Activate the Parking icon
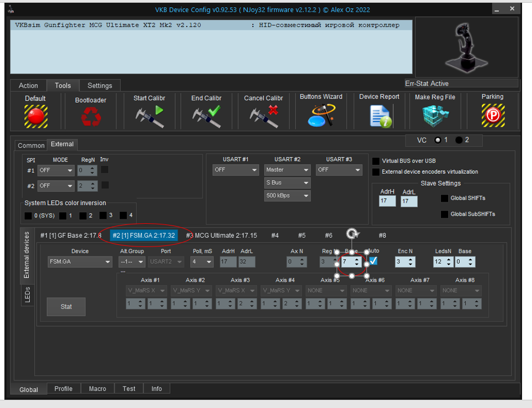Screen dimensions: 532x408 pyautogui.click(x=492, y=116)
